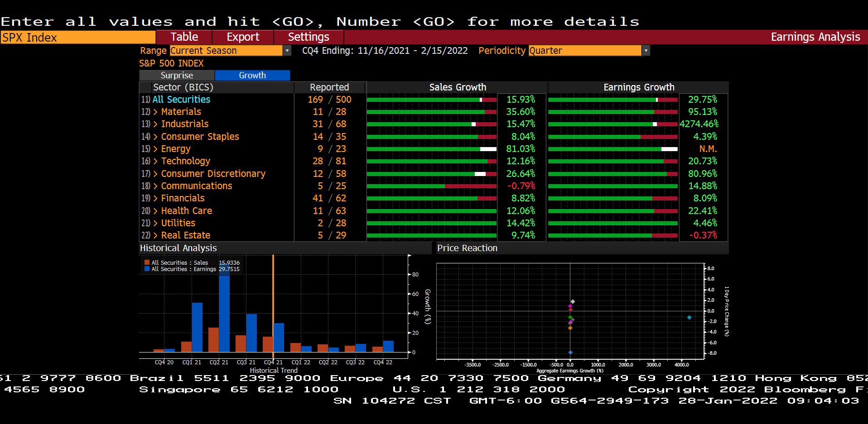Open the Table menu tab
The width and height of the screenshot is (868, 424).
point(184,37)
